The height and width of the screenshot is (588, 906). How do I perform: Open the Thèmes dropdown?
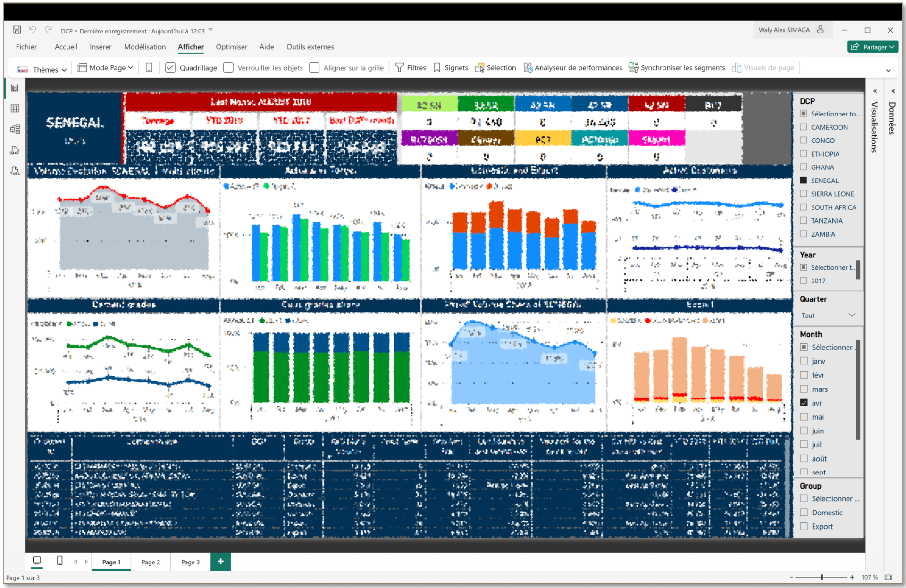click(x=42, y=69)
